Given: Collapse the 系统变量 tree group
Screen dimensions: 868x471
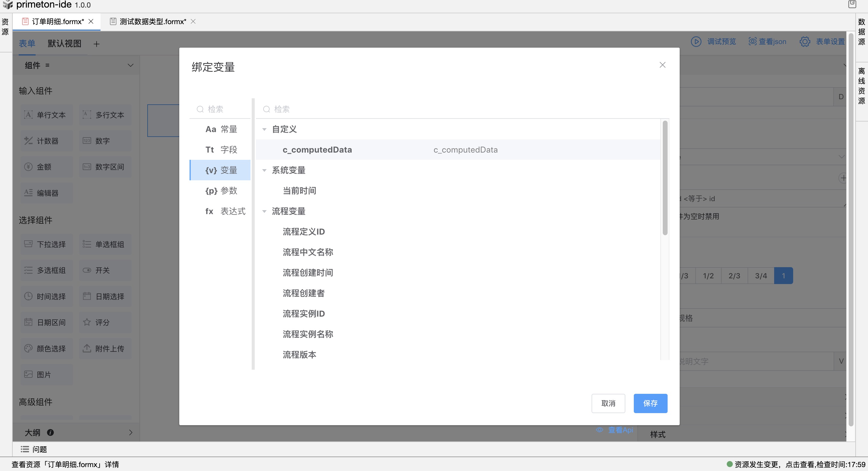Looking at the screenshot, I should coord(264,170).
